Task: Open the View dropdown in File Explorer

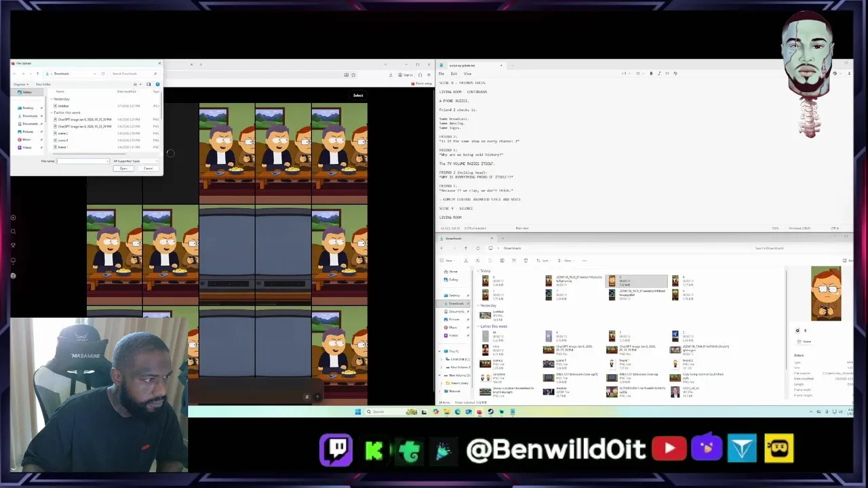Action: pyautogui.click(x=566, y=261)
